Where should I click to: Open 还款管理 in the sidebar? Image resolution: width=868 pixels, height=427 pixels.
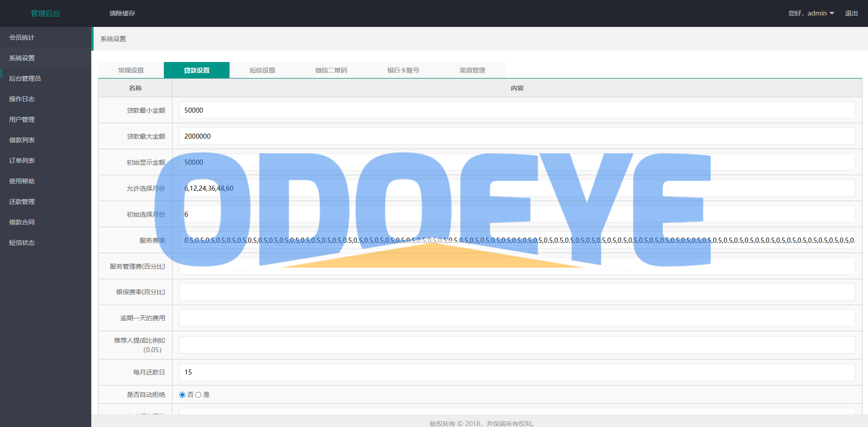22,202
